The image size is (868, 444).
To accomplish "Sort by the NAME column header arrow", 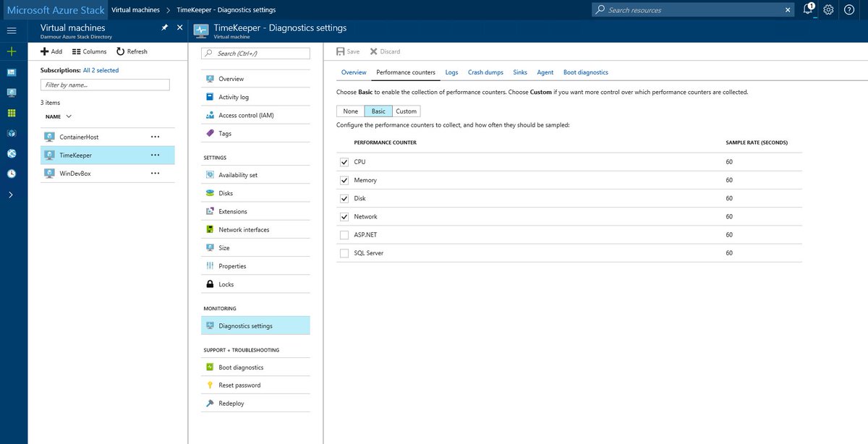I will pos(69,116).
